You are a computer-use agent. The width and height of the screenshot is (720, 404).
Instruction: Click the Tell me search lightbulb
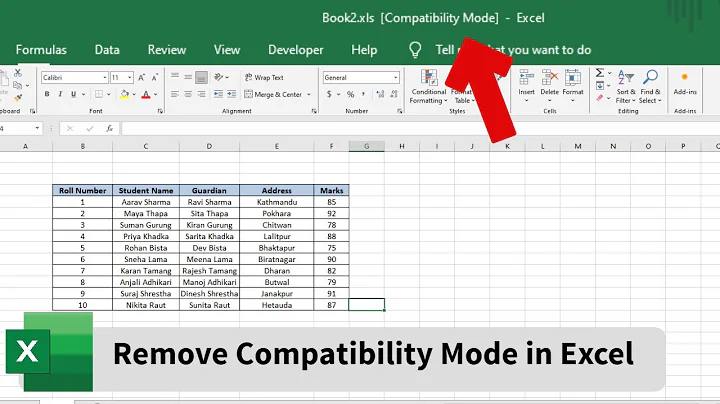[x=415, y=50]
